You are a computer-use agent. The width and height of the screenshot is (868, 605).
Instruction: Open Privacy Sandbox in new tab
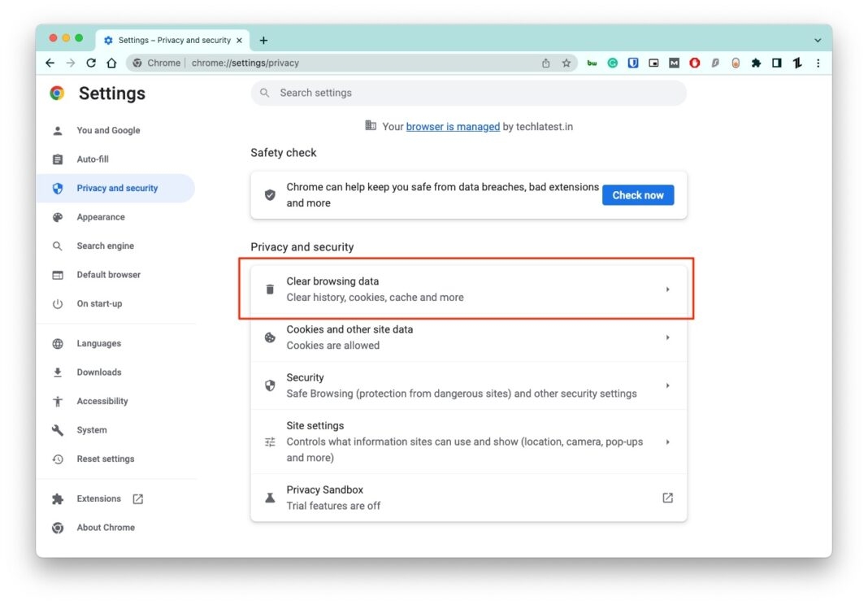[x=666, y=497]
